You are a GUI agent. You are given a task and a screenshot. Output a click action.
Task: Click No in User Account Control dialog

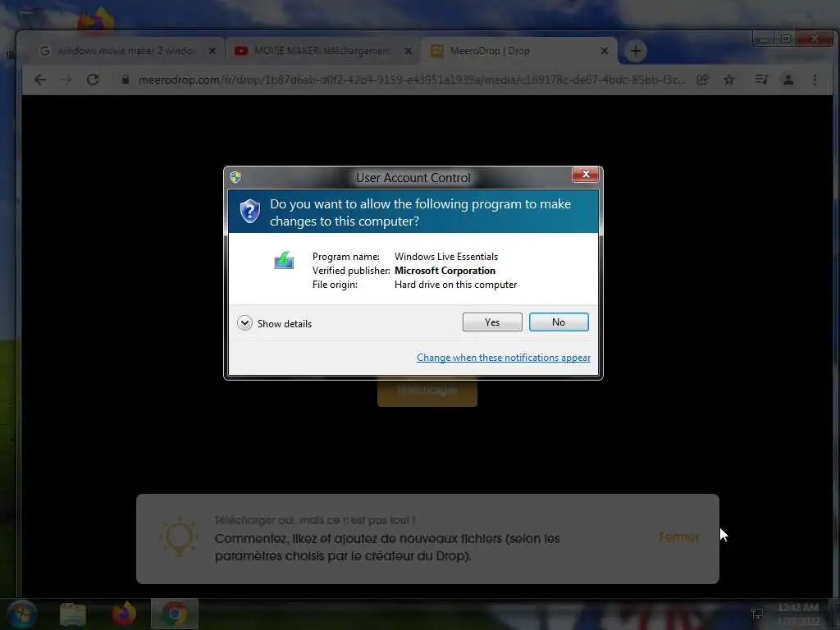558,322
